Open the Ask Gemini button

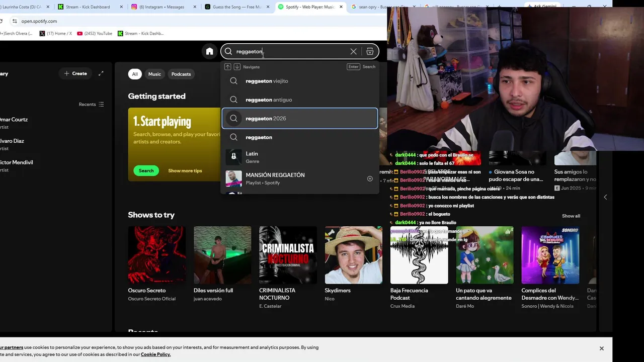[542, 7]
